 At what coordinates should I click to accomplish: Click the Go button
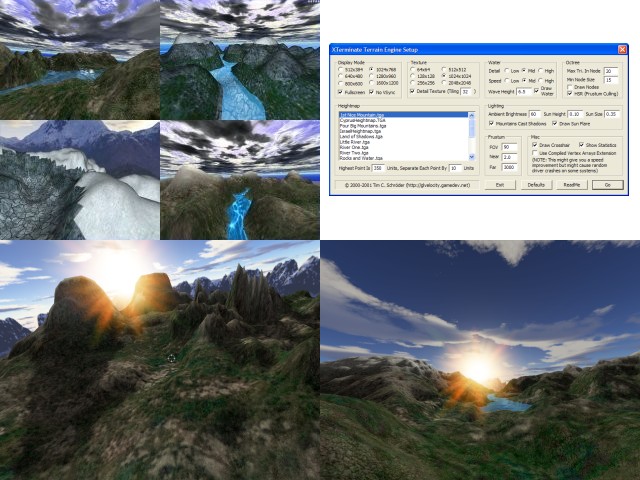[608, 185]
